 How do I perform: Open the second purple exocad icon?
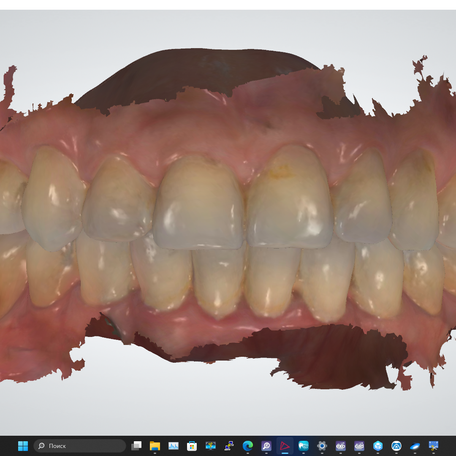point(359,446)
